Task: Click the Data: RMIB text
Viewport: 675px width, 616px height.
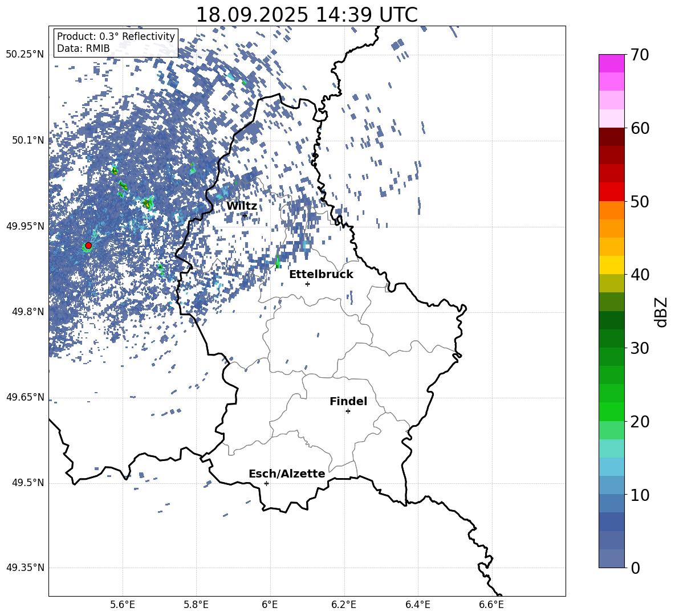Action: pos(83,48)
